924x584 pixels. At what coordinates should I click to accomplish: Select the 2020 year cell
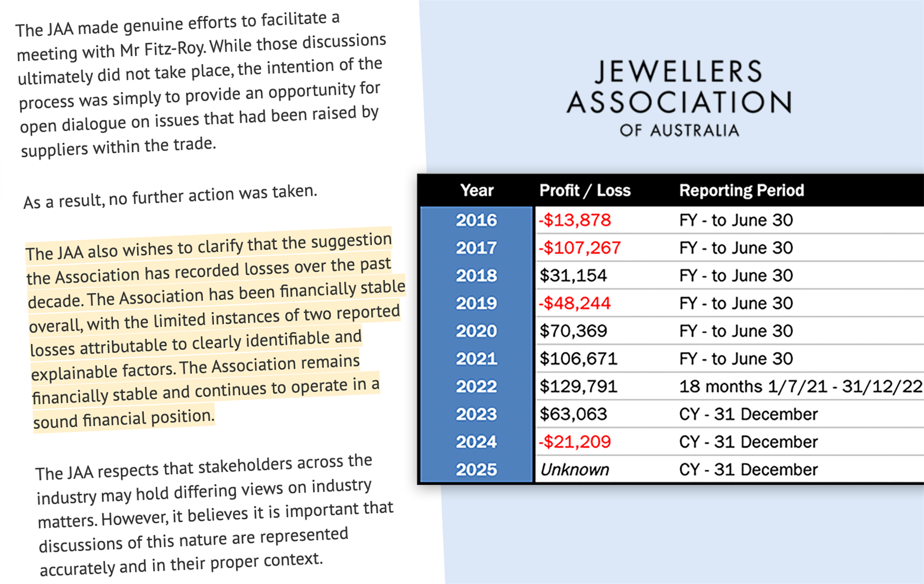coord(477,331)
